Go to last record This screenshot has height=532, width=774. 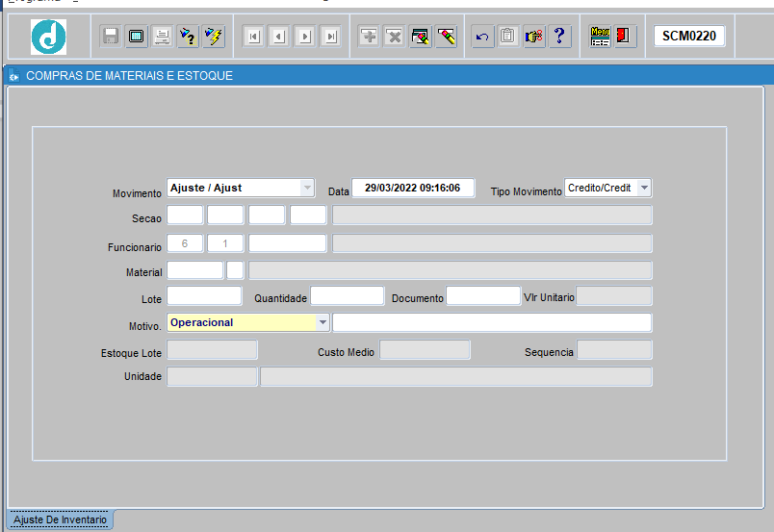[x=331, y=37]
